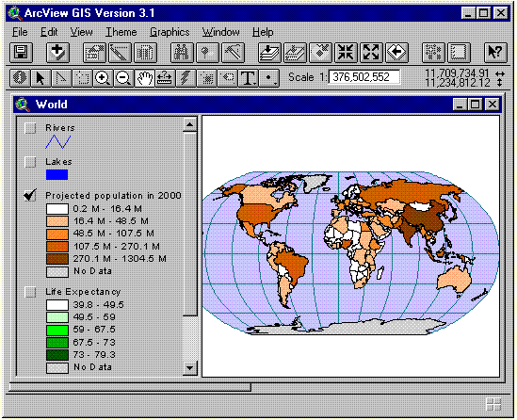
Task: Click swatch for 59 - 67.5 life expectancy
Action: 57,330
